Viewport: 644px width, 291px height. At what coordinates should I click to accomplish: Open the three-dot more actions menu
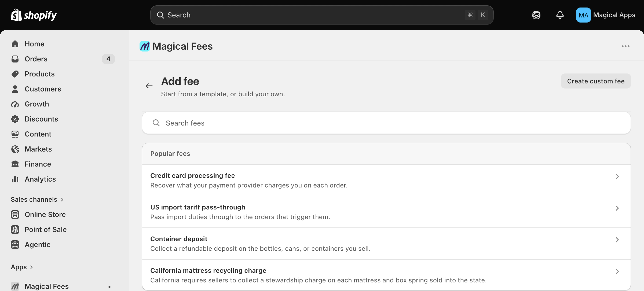(x=625, y=46)
